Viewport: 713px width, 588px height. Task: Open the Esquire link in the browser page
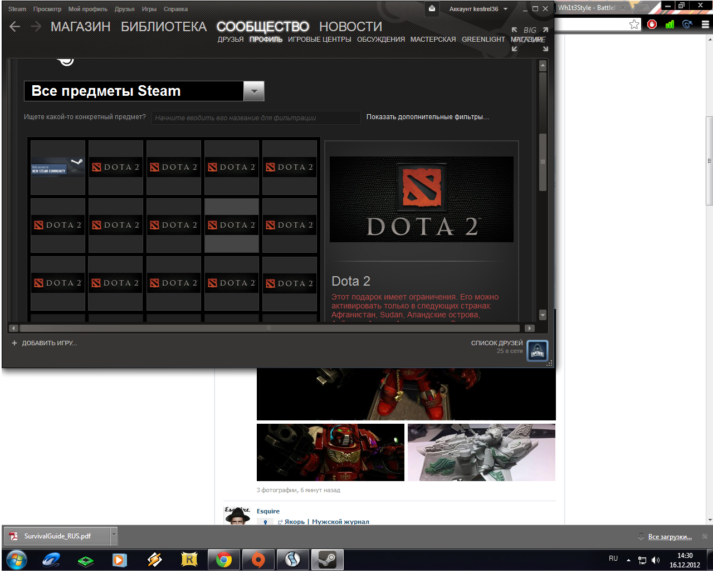point(268,511)
